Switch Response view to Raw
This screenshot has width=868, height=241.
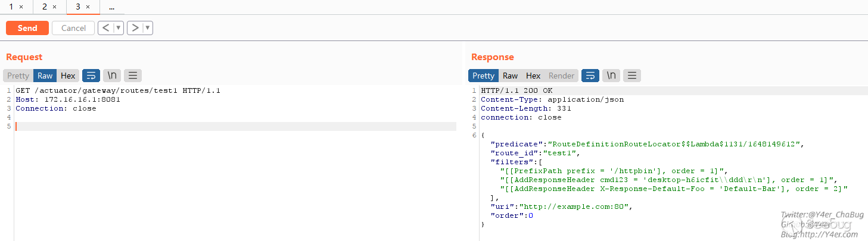tap(510, 76)
